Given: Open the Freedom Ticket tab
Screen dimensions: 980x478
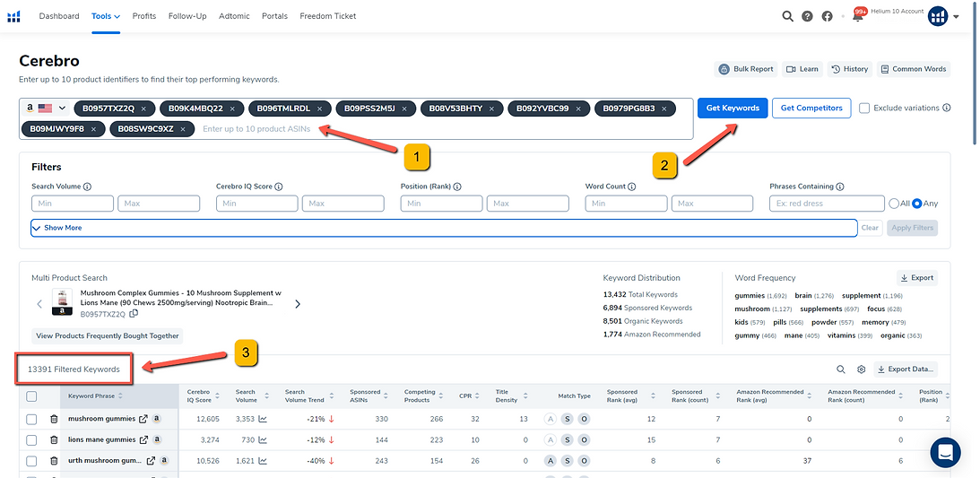Looking at the screenshot, I should click(328, 16).
